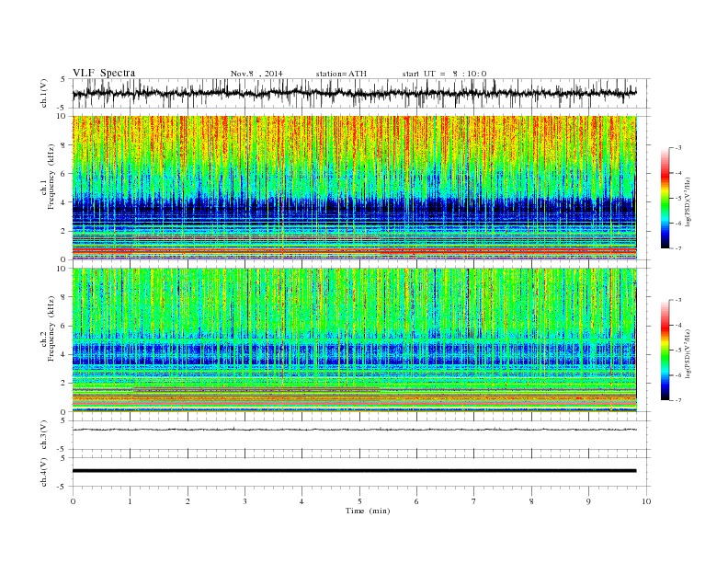728x563 pixels.
Task: Click the "VLF Spectra" plot title
Action: coord(104,73)
